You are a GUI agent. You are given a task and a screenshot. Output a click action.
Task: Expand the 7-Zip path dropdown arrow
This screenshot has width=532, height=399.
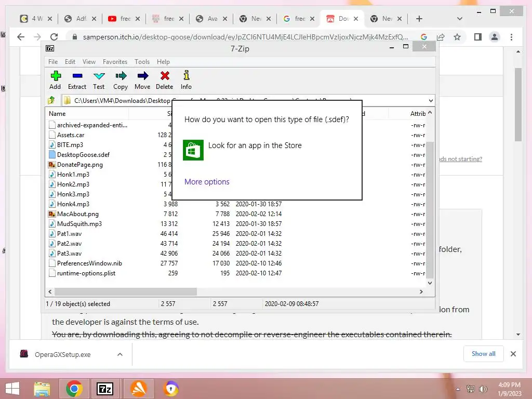pos(431,101)
